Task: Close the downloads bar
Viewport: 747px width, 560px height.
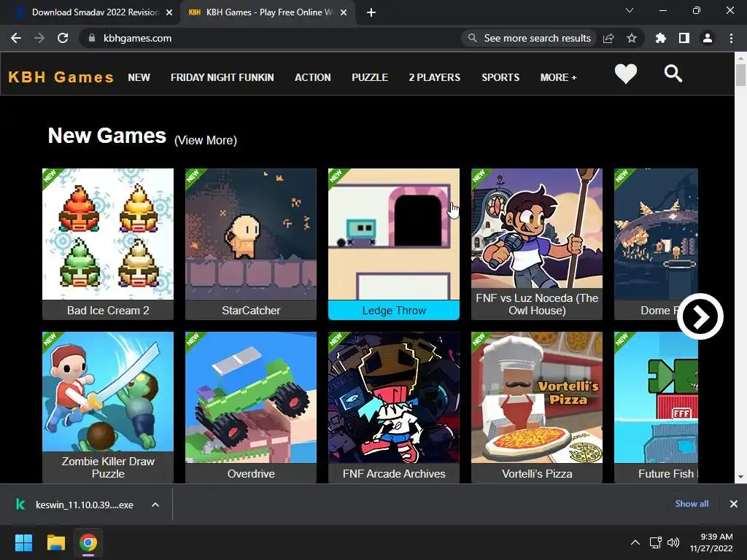Action: click(x=734, y=504)
